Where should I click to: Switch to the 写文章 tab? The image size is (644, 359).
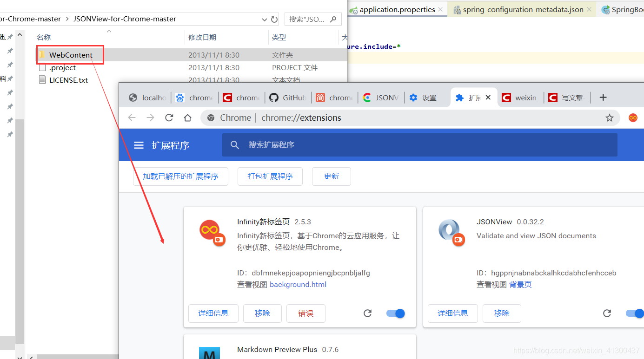click(567, 98)
